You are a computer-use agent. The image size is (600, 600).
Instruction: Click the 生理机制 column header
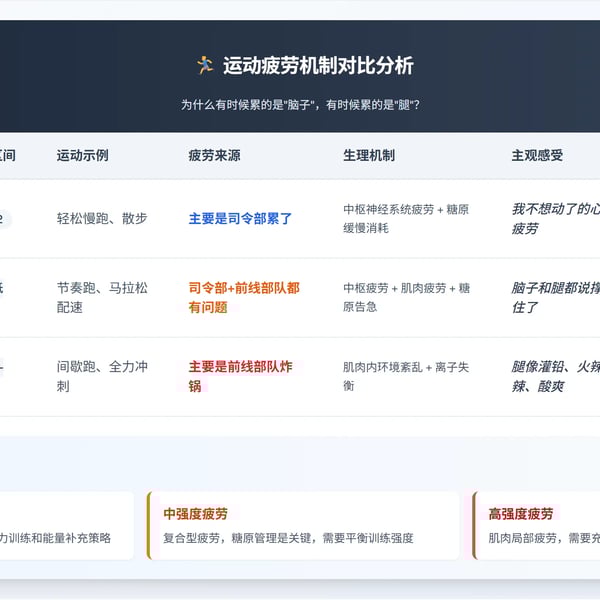(369, 155)
